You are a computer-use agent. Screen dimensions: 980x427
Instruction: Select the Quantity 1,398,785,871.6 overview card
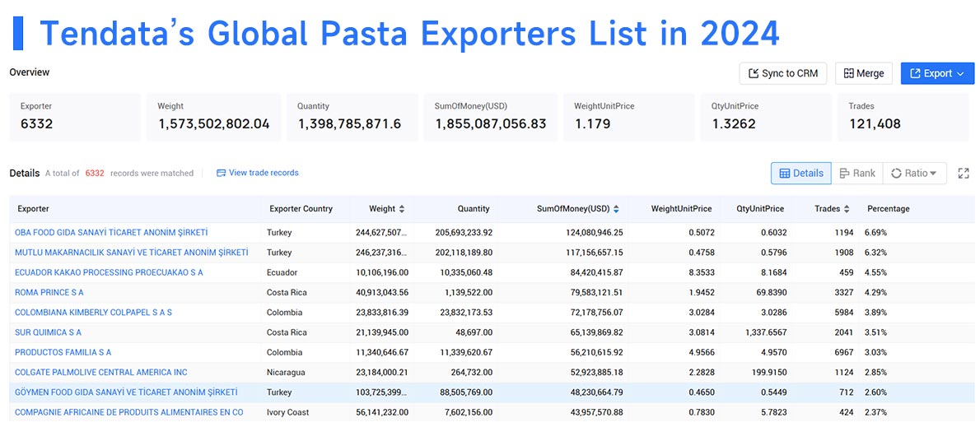pos(352,117)
